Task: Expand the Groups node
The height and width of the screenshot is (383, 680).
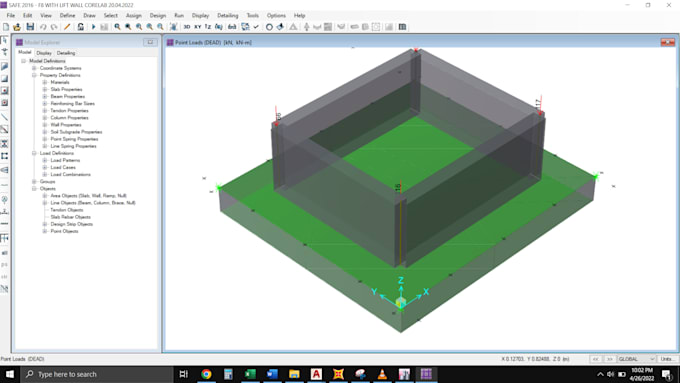Action: pyautogui.click(x=34, y=182)
